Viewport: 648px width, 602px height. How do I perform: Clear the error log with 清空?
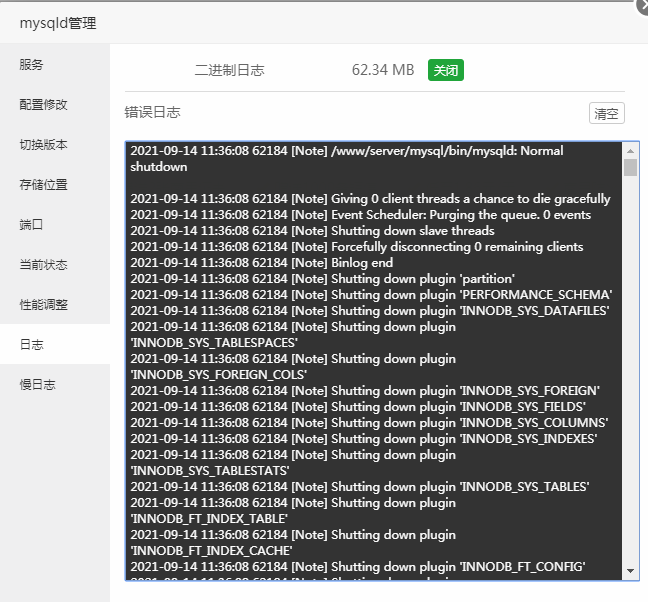point(606,113)
